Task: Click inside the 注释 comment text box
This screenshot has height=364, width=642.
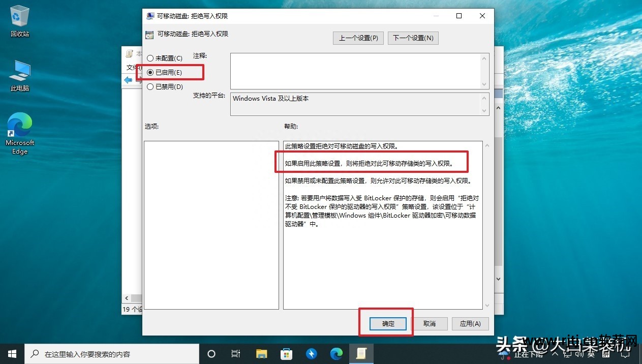Action: (356, 71)
